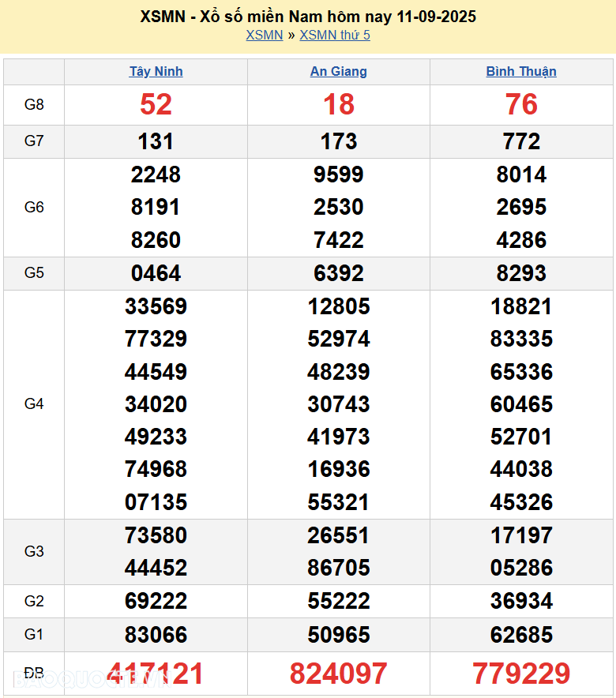The width and height of the screenshot is (616, 698).
Task: Select the Bình Thuận header link
Action: coord(521,71)
